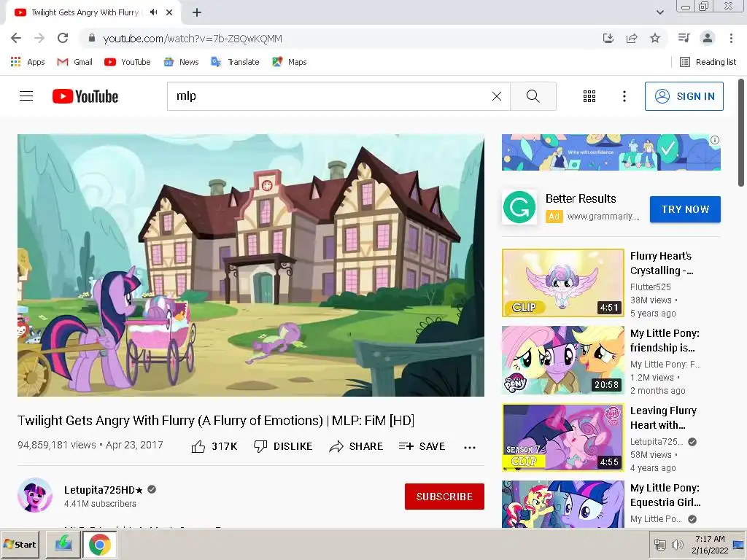Open YouTube bookmark in bookmarks bar
Viewport: 747px width, 560px height.
pos(127,62)
